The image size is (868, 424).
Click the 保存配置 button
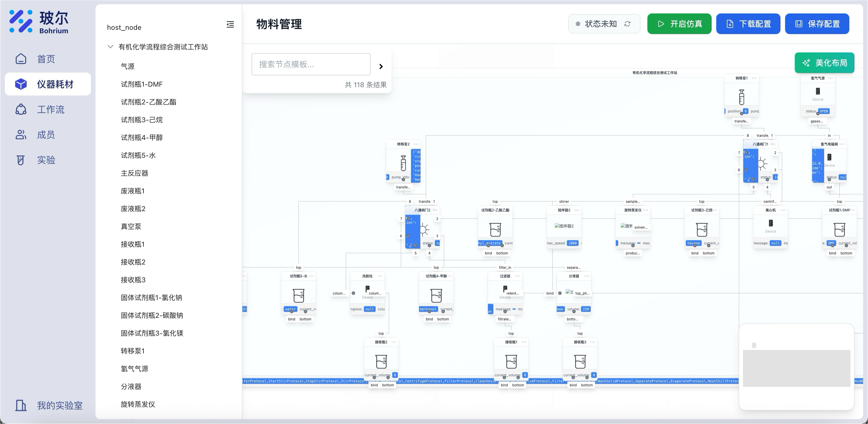[x=817, y=24]
